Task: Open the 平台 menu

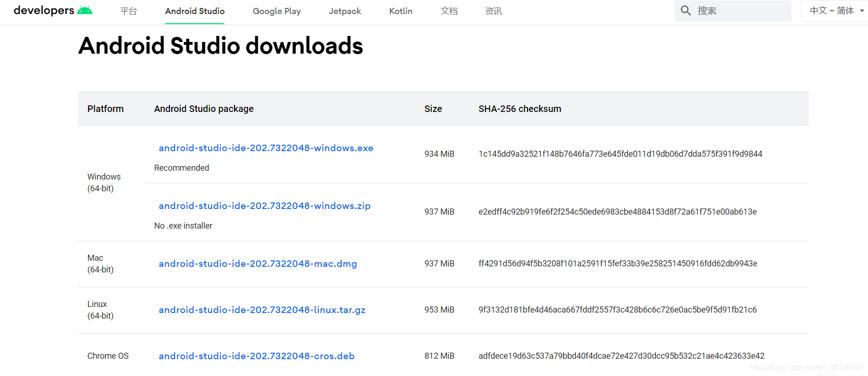Action: click(x=128, y=11)
